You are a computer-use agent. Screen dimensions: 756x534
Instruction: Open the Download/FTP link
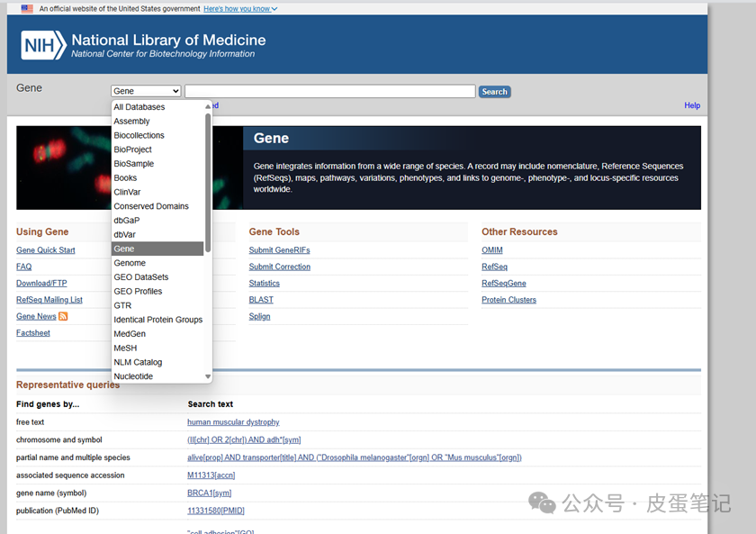(41, 283)
